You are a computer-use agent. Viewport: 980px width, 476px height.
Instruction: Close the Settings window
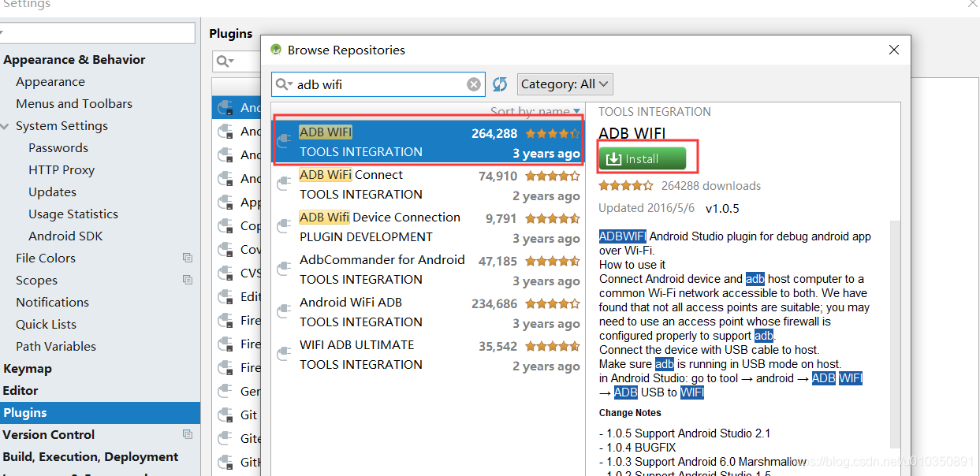coord(971,3)
